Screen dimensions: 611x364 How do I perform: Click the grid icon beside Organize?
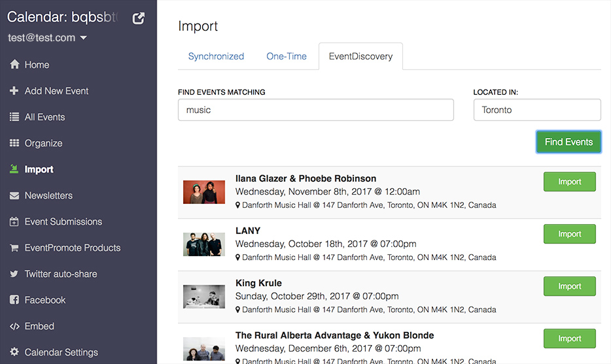point(14,143)
